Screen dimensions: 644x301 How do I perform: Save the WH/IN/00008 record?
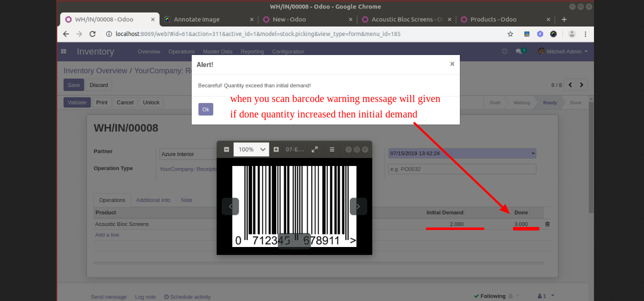click(x=74, y=85)
